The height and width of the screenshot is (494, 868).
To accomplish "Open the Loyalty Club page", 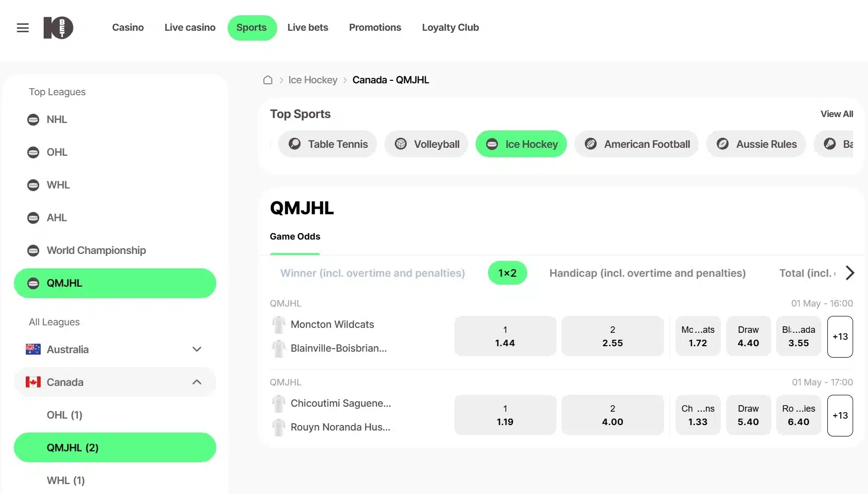I will (450, 28).
